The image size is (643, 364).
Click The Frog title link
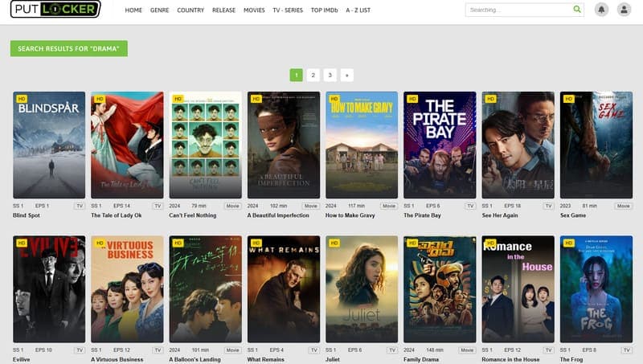[571, 359]
